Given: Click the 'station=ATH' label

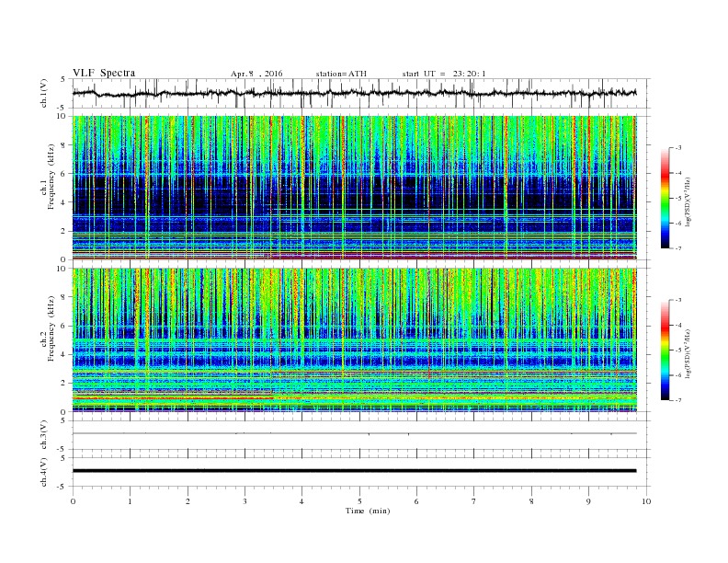Looking at the screenshot, I should click(x=341, y=74).
